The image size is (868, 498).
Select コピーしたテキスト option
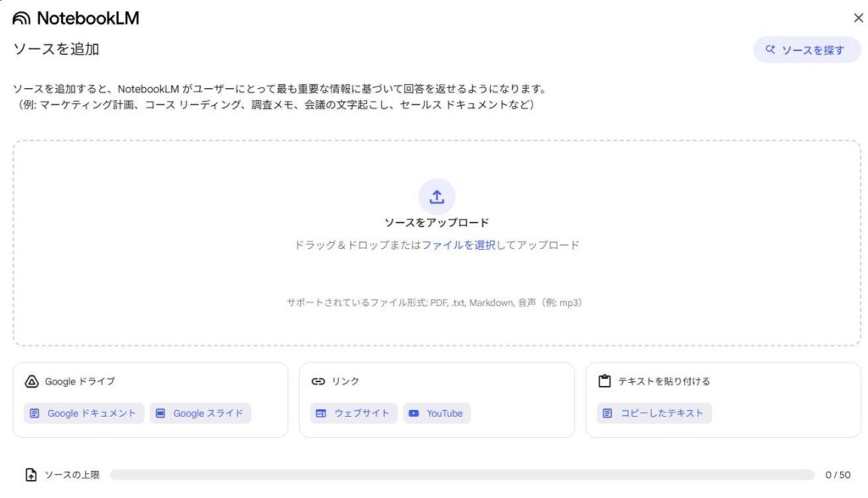pos(654,413)
